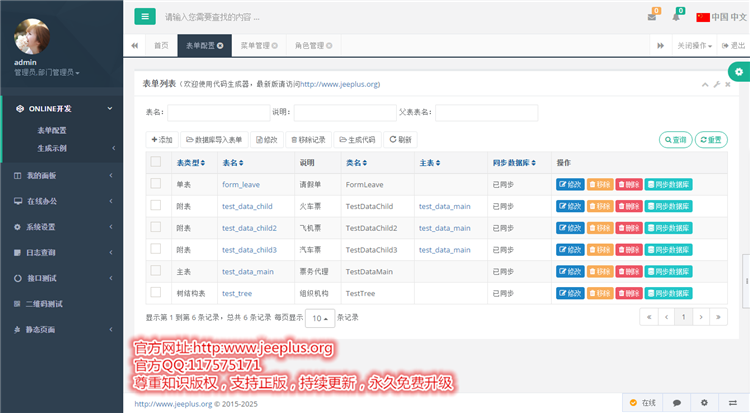Screen dimensions: 750x413
Task: Click the floating green settings gear icon
Action: (x=738, y=72)
